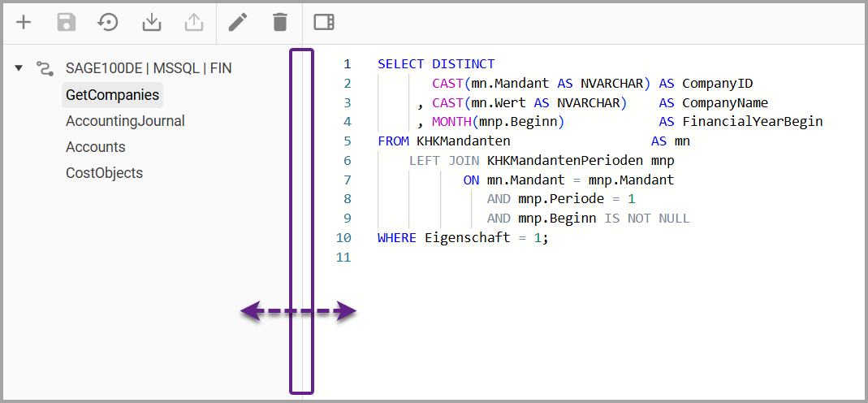Click the pencil edit icon
The height and width of the screenshot is (403, 868).
point(237,22)
